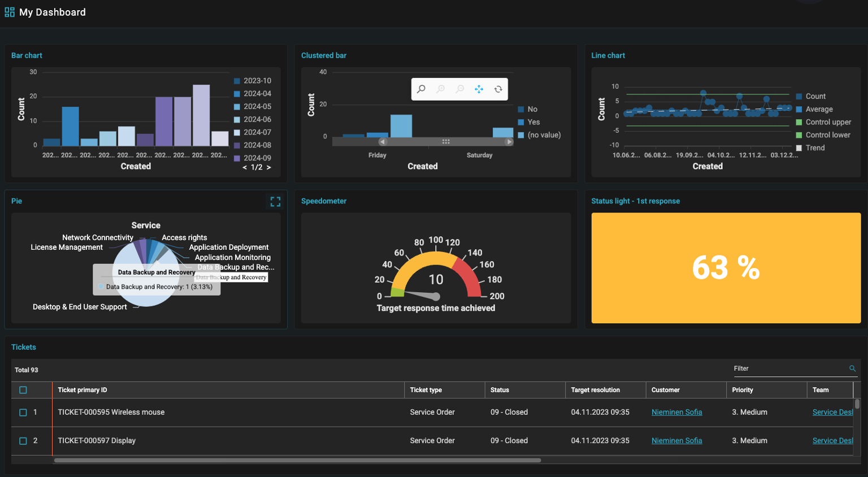Toggle the Trend series in the Line chart legend
Image resolution: width=868 pixels, height=477 pixels.
point(815,148)
